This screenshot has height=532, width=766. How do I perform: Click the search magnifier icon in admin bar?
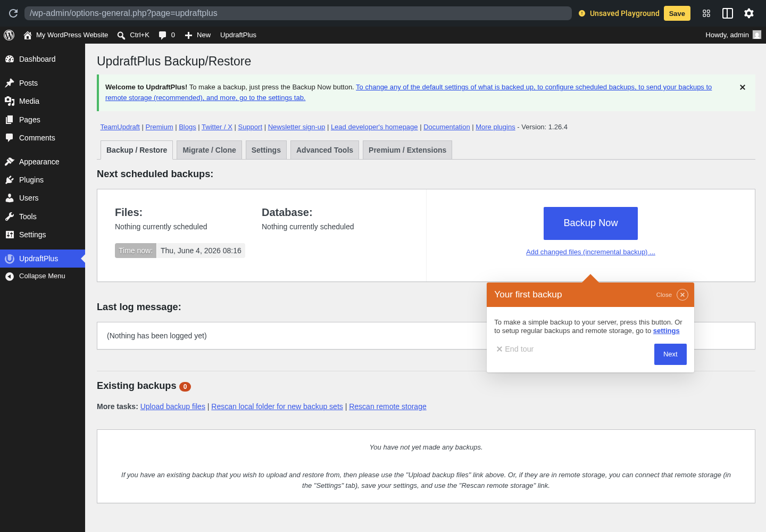[x=121, y=36]
